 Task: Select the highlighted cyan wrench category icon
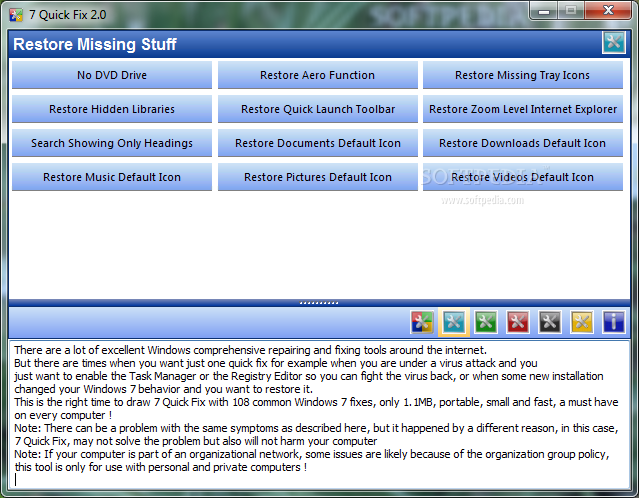click(454, 322)
